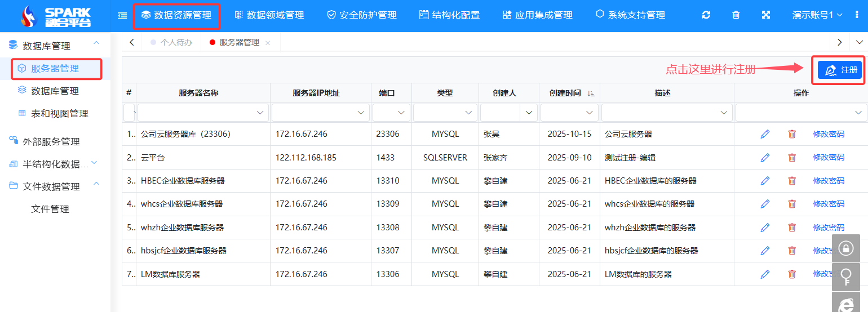The image size is (868, 312).
Task: Toggle the sidebar collapse menu icon
Action: click(x=122, y=15)
